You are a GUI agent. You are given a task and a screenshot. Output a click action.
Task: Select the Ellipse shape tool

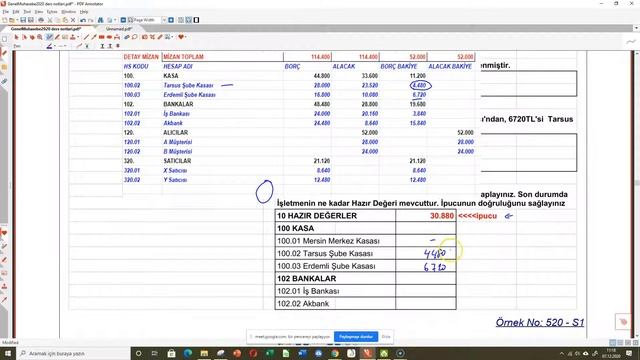point(109,37)
